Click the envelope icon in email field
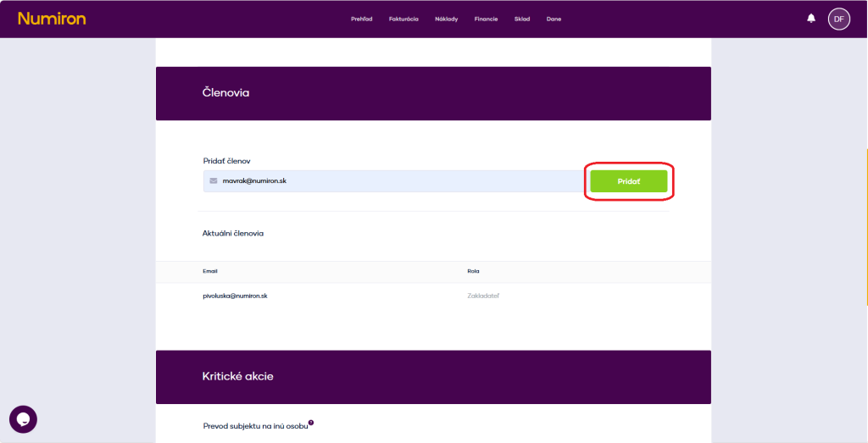The height and width of the screenshot is (443, 868). [x=214, y=181]
